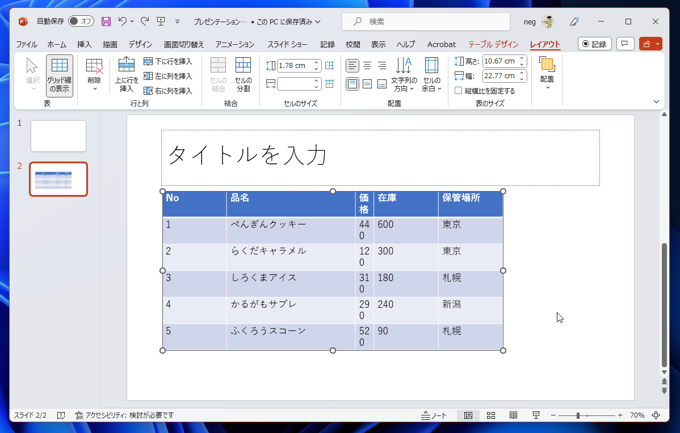
Task: Insert row above with 上に行を挿入
Action: 126,75
